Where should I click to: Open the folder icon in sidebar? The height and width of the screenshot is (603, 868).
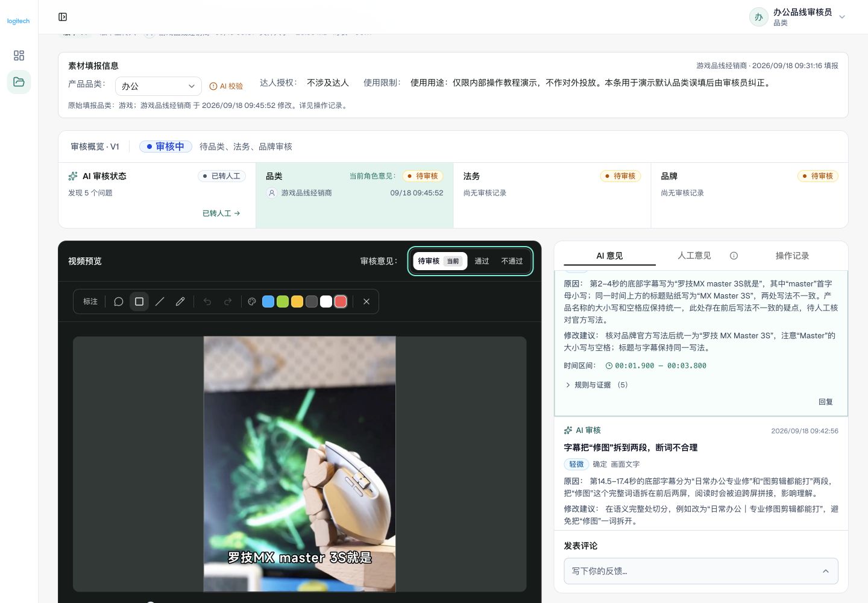(19, 82)
